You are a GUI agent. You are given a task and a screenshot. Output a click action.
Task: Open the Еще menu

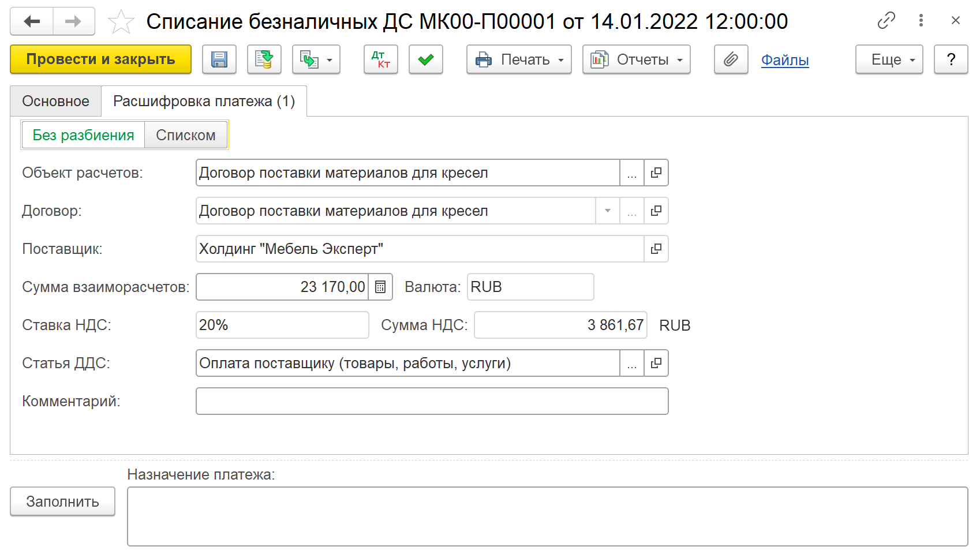(x=889, y=59)
